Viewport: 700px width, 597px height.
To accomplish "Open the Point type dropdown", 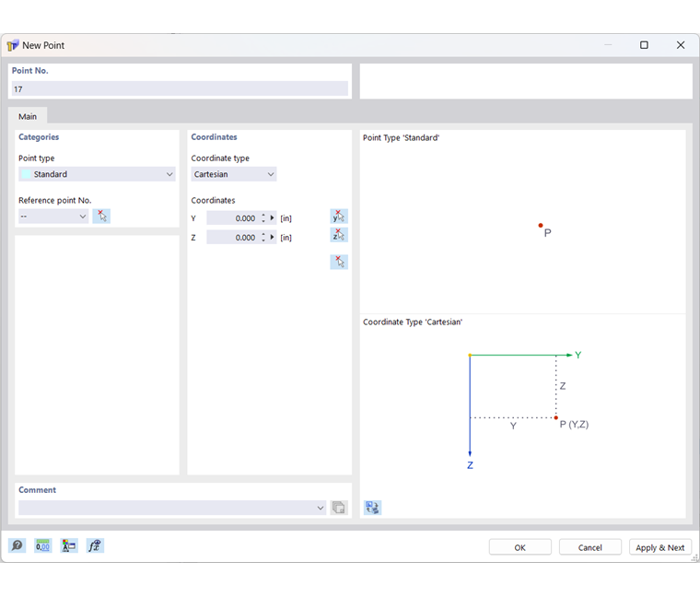I will pyautogui.click(x=97, y=174).
